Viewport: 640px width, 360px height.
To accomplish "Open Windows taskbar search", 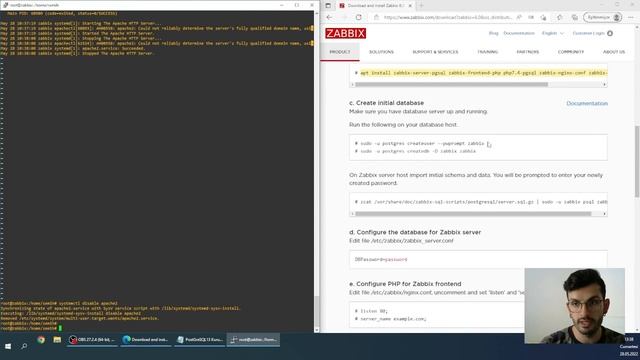I will click(24, 346).
